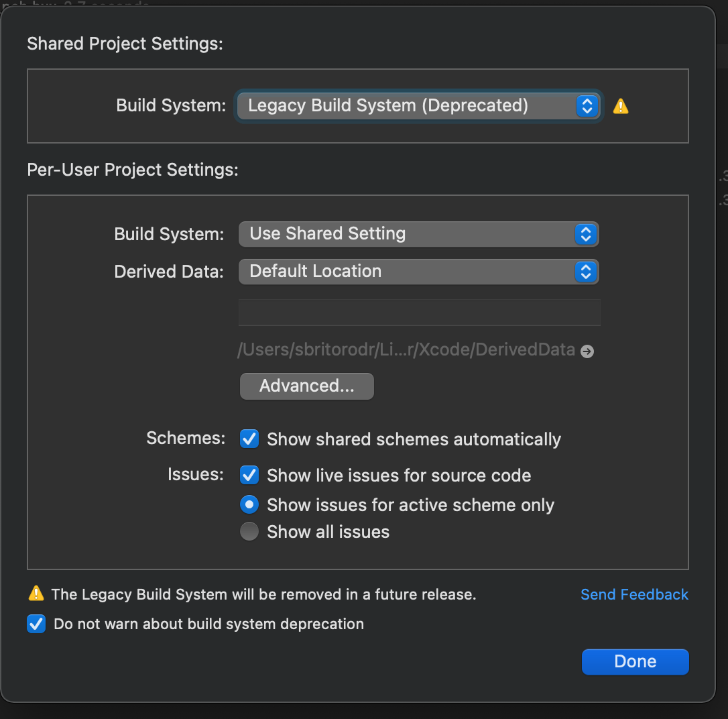Screen dimensions: 728x719
Task: Toggle 'Show shared schemes automatically'
Action: pos(249,439)
